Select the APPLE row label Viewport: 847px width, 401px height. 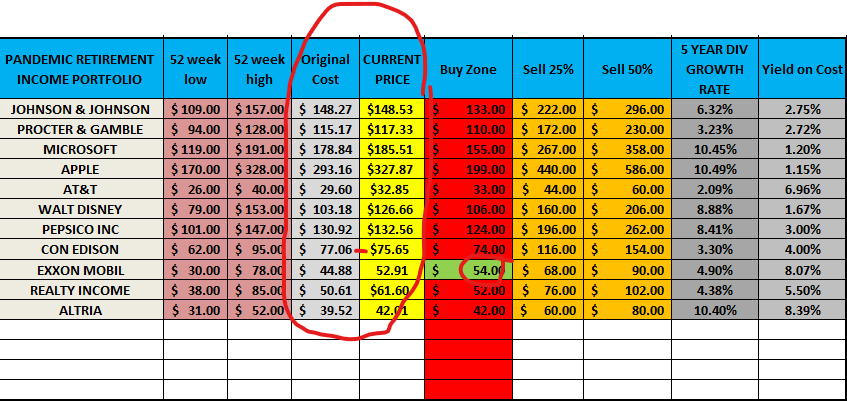[x=80, y=170]
